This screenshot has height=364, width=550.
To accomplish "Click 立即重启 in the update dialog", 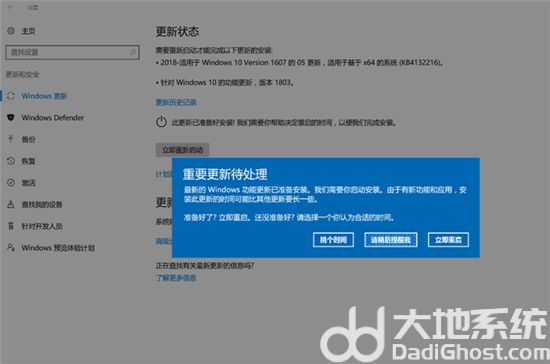I will [448, 240].
